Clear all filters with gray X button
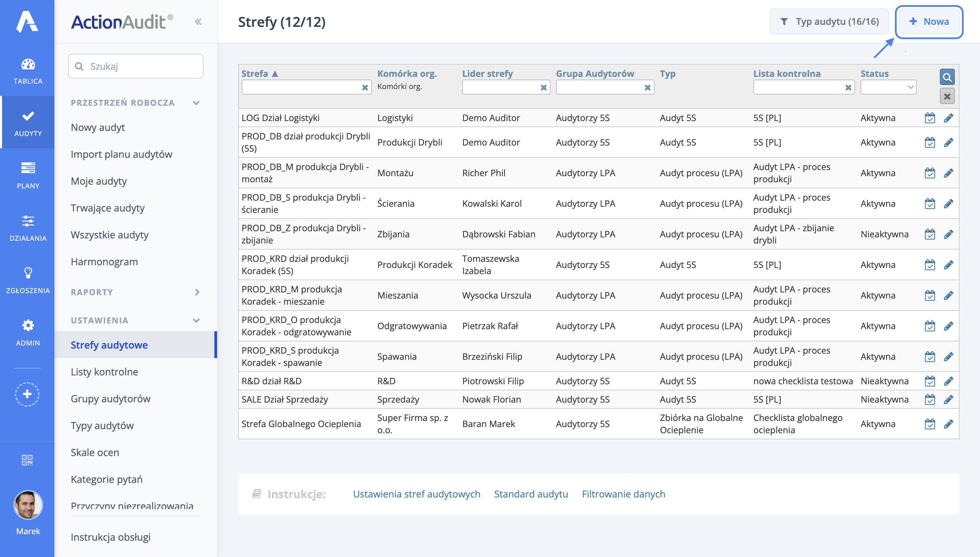Viewport: 980px width, 557px height. 947,96
